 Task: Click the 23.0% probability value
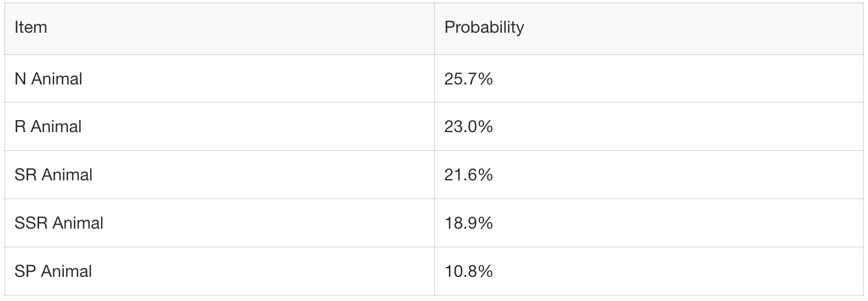click(x=468, y=126)
